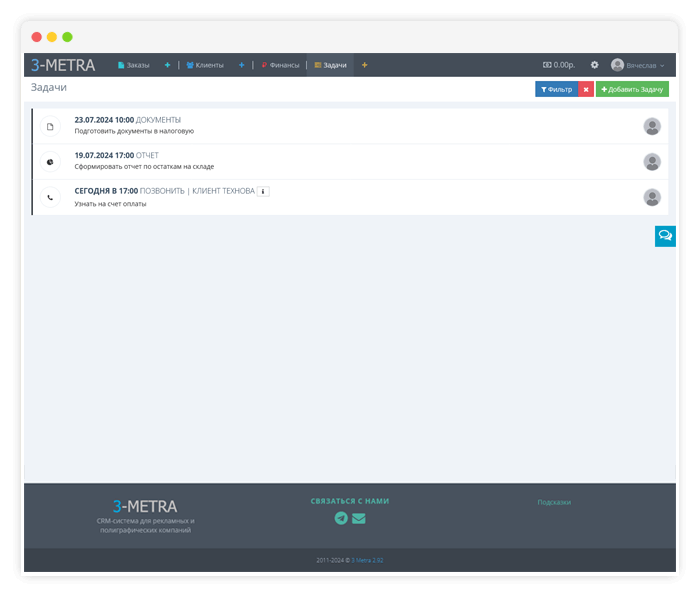Click assignee avatar on ДОКУМЕНТЫ task
The image size is (700, 600).
(652, 126)
